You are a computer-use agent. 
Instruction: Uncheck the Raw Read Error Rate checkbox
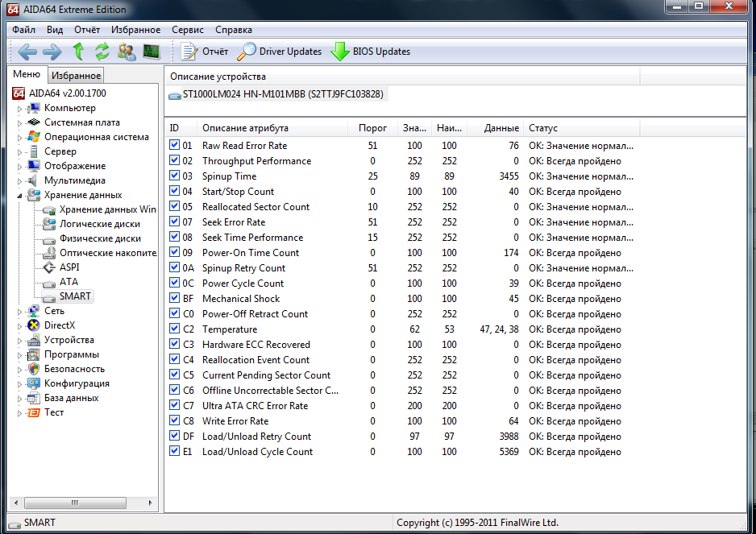[175, 146]
